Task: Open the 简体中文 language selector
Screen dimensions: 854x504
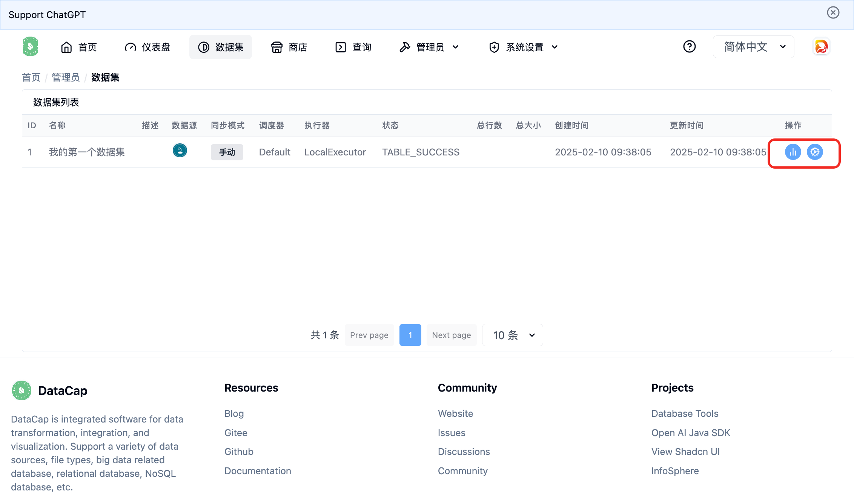Action: (753, 47)
